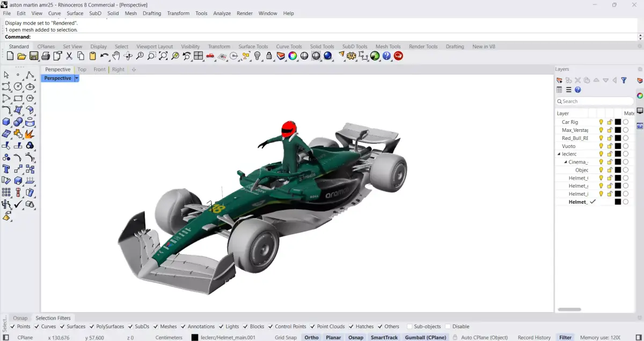Viewport: 644px width, 341px height.
Task: Open the Surface menu
Action: point(75,13)
